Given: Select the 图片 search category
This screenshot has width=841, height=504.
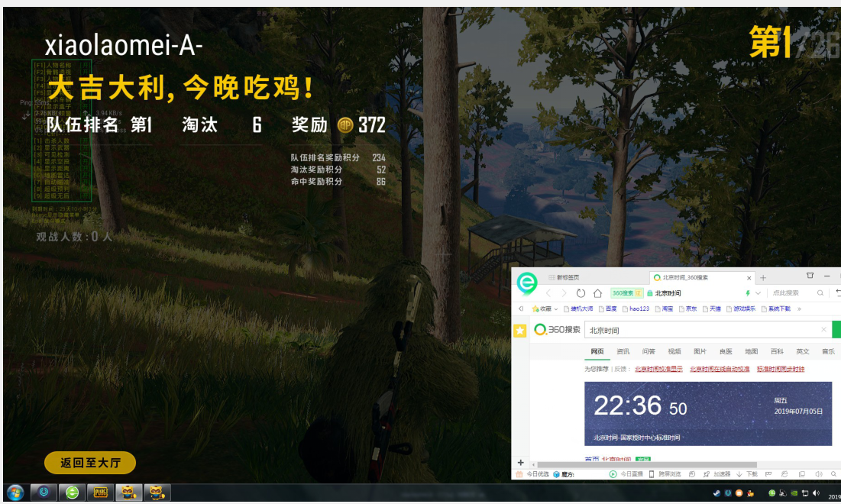Looking at the screenshot, I should pos(700,352).
